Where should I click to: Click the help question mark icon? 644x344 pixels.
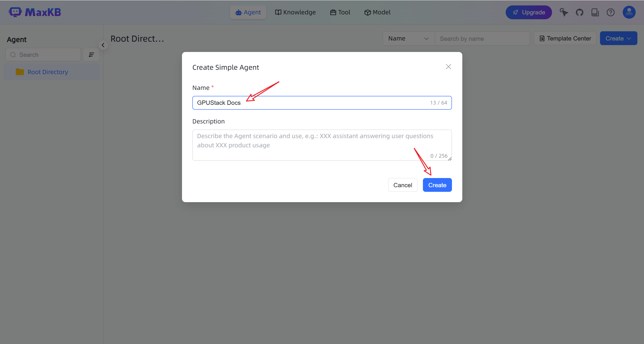pos(610,12)
